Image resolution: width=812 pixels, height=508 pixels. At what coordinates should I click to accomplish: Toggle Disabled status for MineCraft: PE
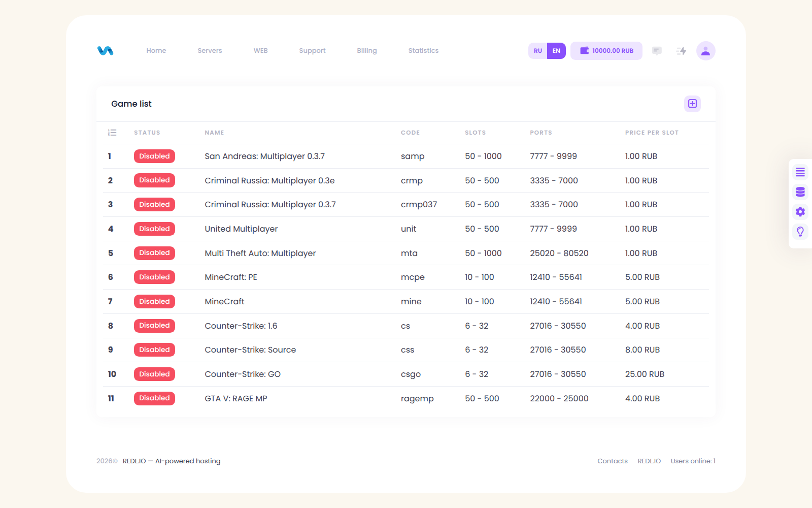pyautogui.click(x=154, y=277)
